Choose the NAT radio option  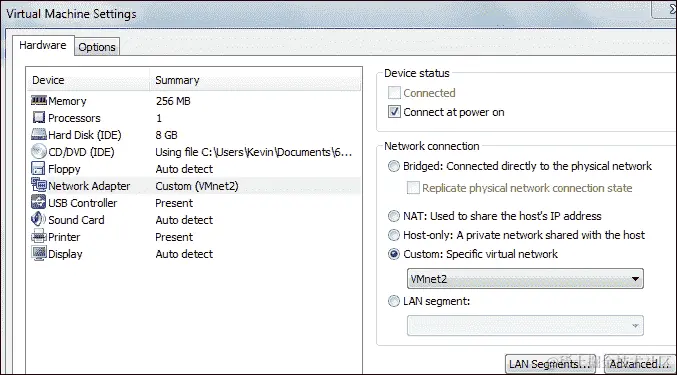point(394,216)
